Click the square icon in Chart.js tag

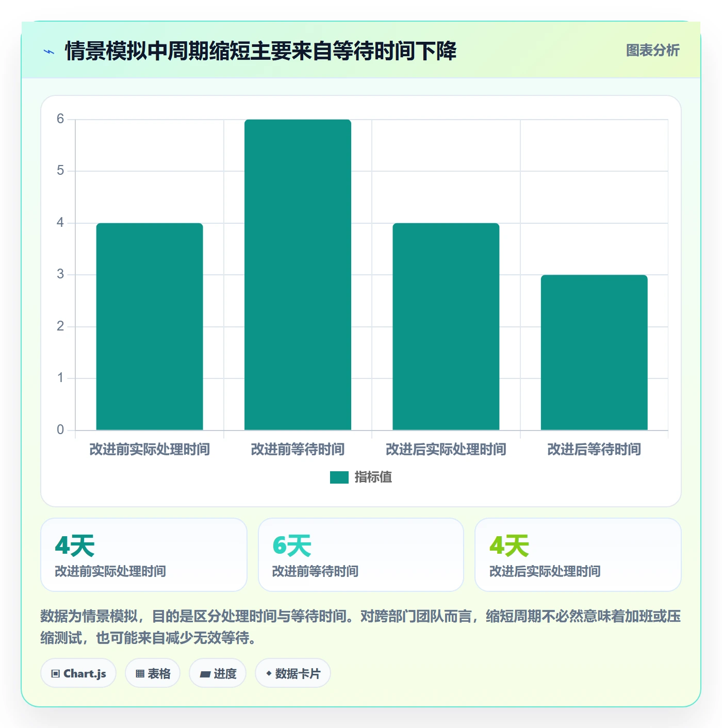56,674
